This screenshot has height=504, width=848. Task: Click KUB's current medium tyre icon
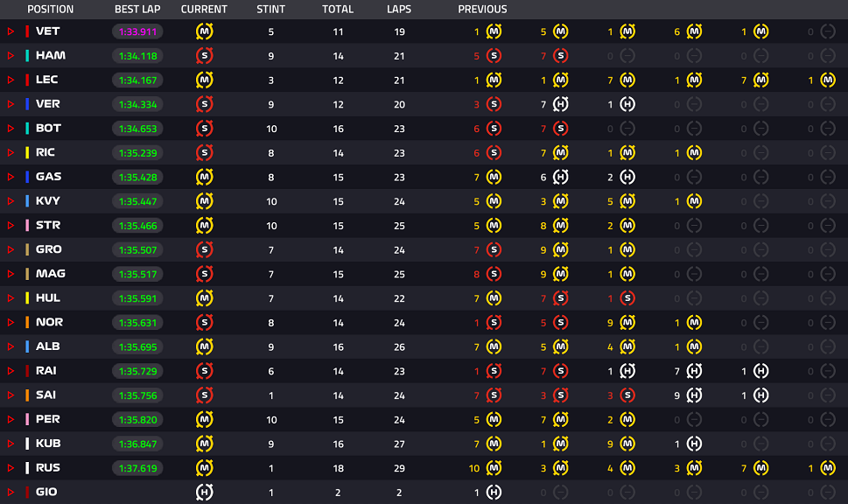[x=205, y=444]
